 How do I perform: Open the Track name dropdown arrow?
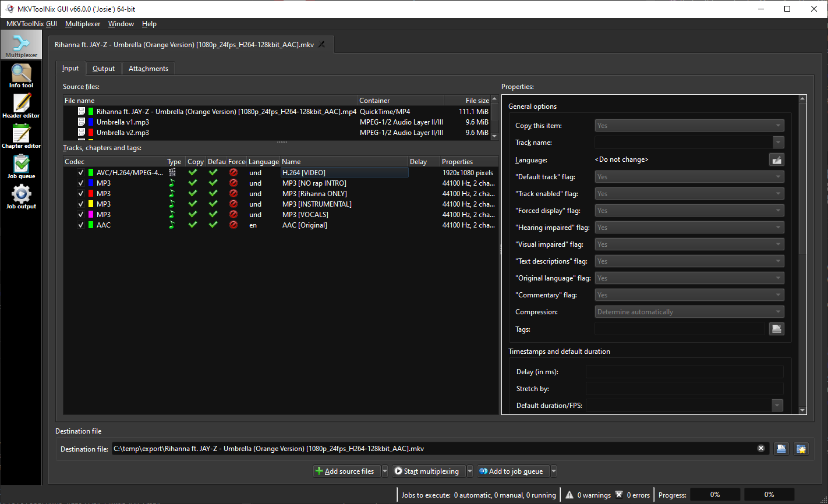pos(779,142)
